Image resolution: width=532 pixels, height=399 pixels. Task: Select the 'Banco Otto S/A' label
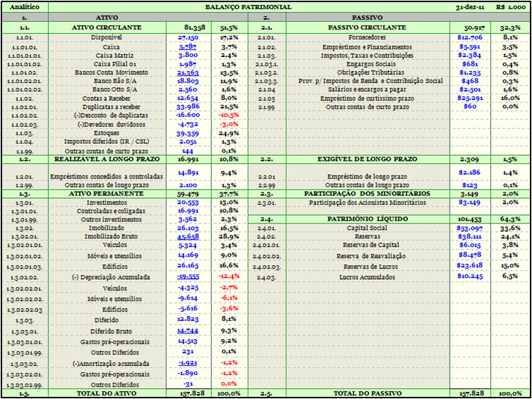click(x=115, y=90)
